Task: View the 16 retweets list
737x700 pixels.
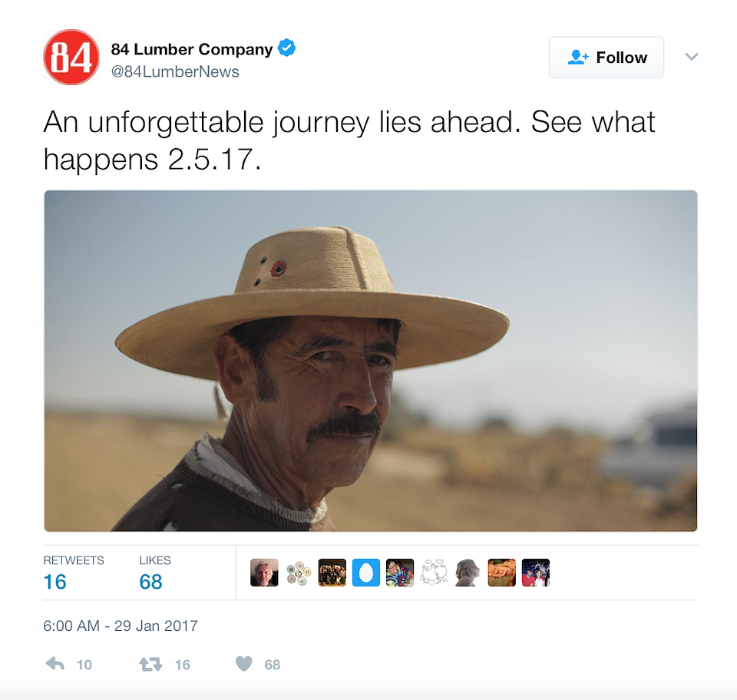Action: click(74, 573)
